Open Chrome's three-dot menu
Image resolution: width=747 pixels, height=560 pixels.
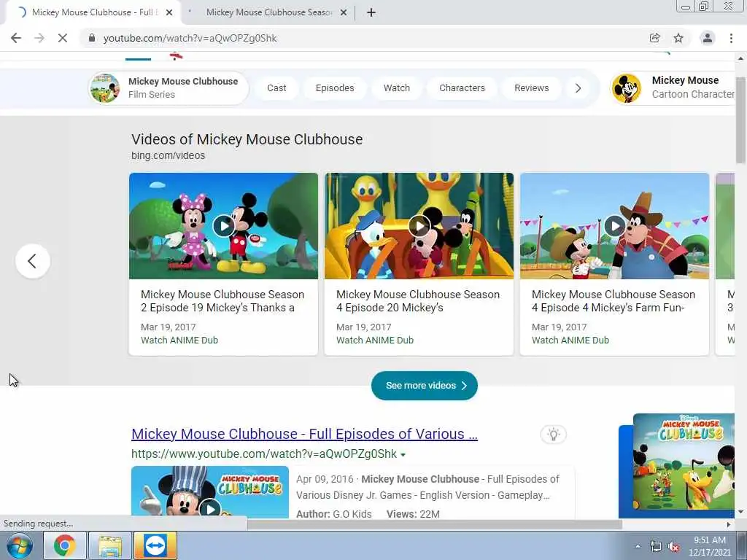click(x=731, y=38)
